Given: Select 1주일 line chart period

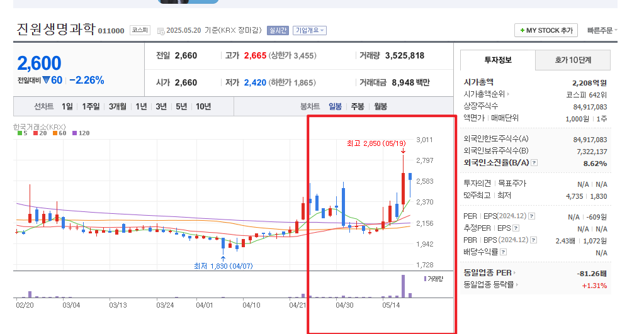Looking at the screenshot, I should 91,107.
